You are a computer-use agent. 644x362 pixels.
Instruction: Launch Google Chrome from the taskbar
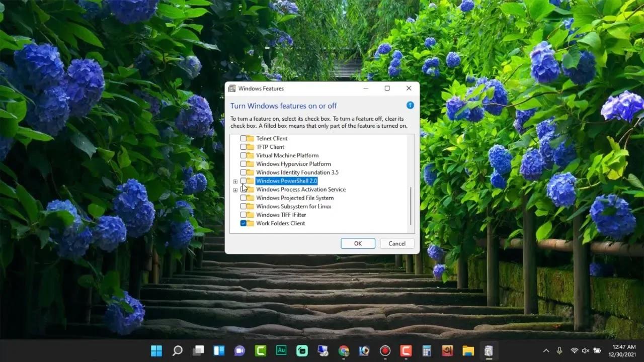click(344, 350)
